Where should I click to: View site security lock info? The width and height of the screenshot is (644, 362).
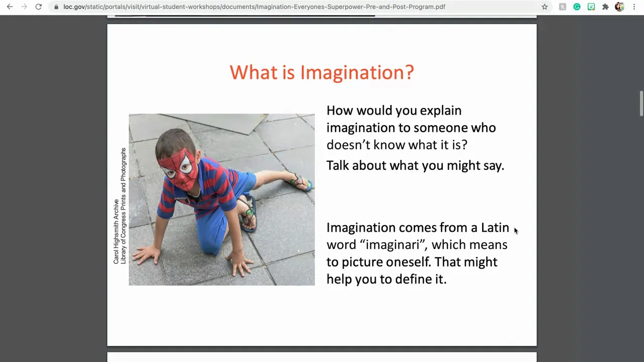pyautogui.click(x=56, y=7)
